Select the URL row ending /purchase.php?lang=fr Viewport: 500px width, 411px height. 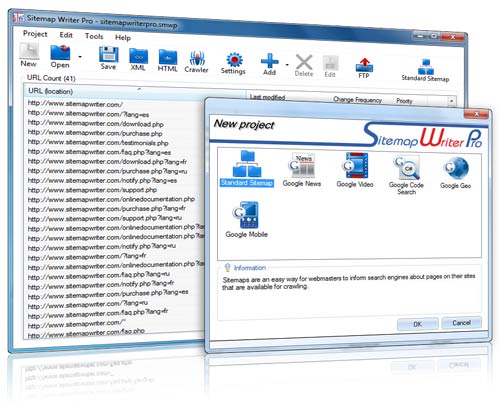pyautogui.click(x=107, y=209)
